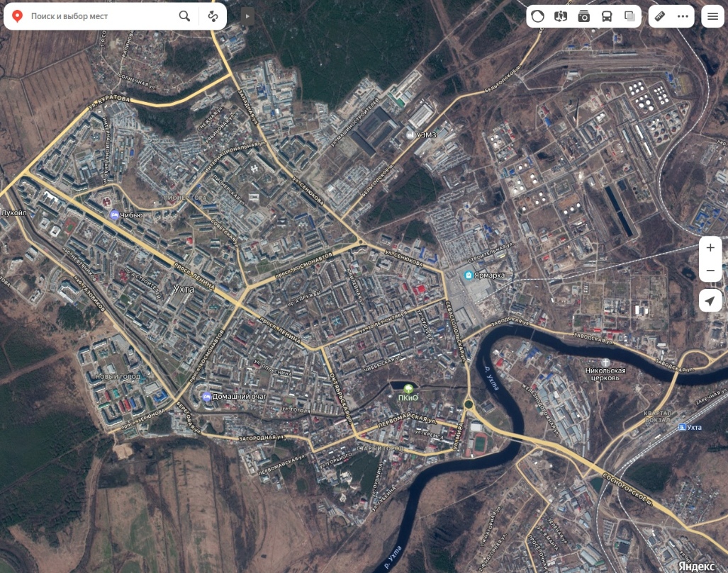Toggle the traffic layer icon
The width and height of the screenshot is (728, 573).
(537, 16)
